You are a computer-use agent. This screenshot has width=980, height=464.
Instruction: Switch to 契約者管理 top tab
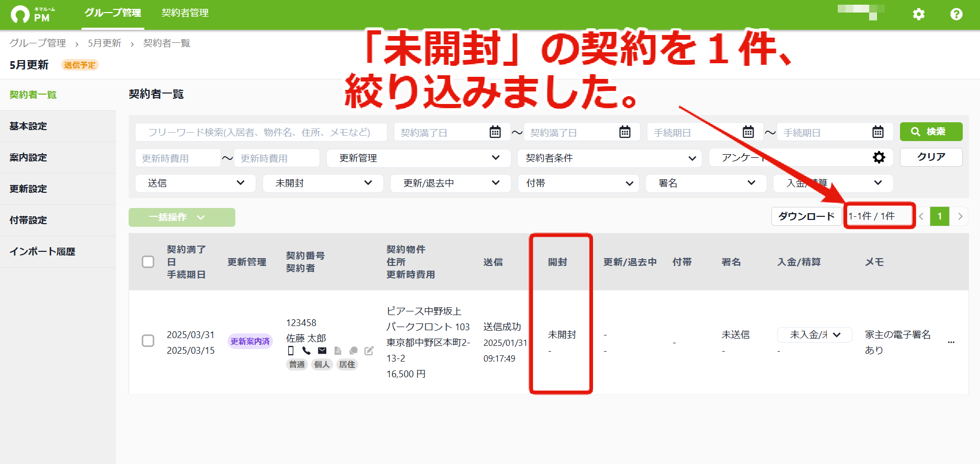click(185, 13)
